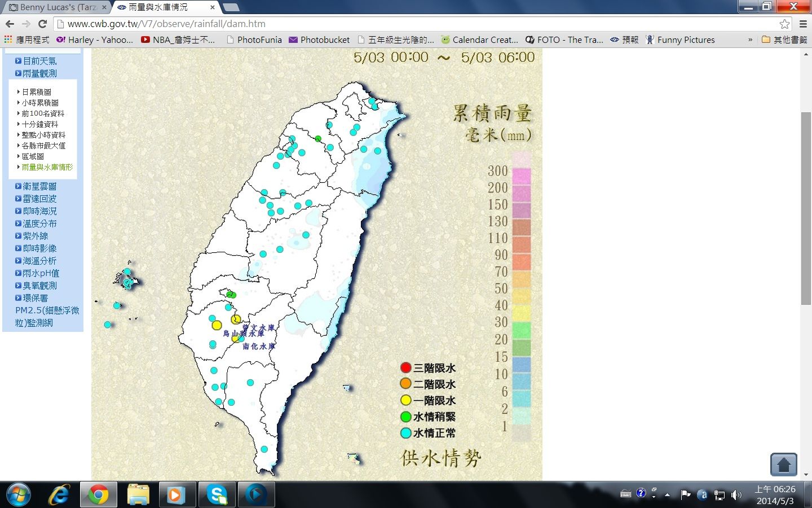Open Skype from the taskbar
812x508 pixels.
pyautogui.click(x=217, y=495)
